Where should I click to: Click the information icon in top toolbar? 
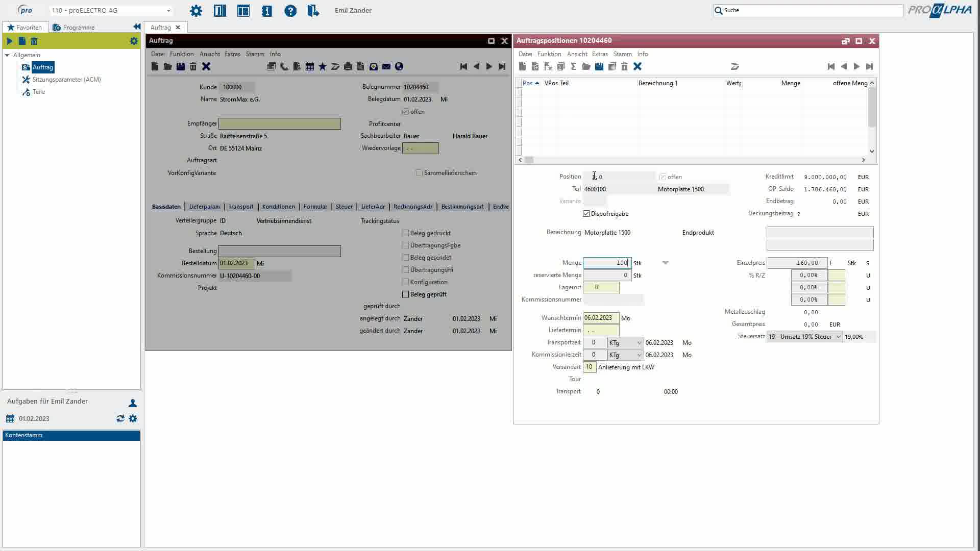tap(267, 11)
